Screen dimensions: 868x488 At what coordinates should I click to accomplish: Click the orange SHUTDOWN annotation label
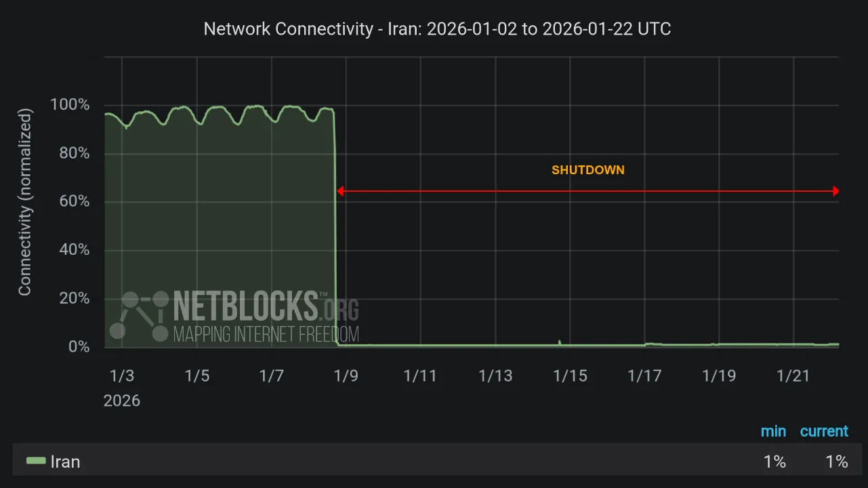pyautogui.click(x=588, y=170)
